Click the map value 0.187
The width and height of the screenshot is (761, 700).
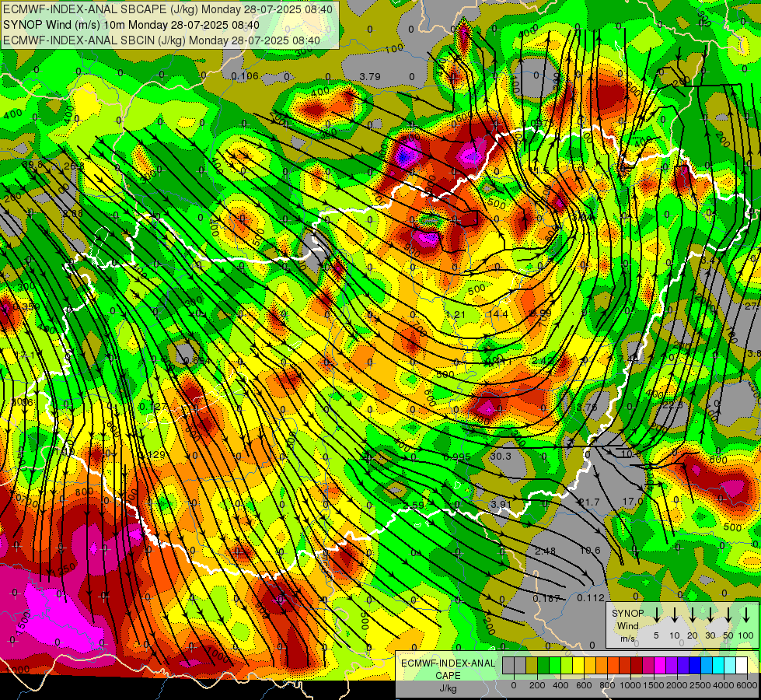click(x=546, y=598)
